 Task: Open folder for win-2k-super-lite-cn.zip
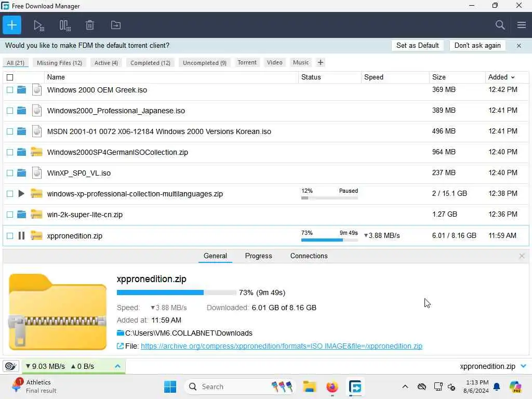point(21,215)
